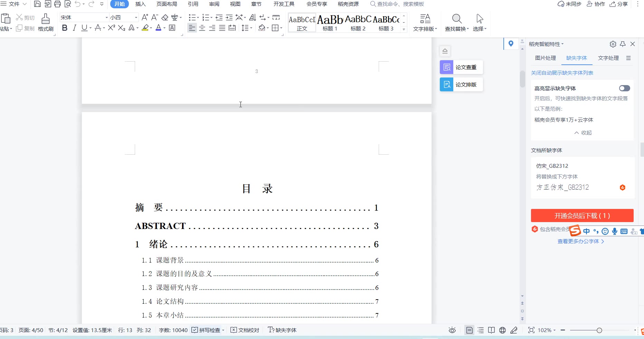Open Find and Replace (查找替换)

click(x=456, y=22)
